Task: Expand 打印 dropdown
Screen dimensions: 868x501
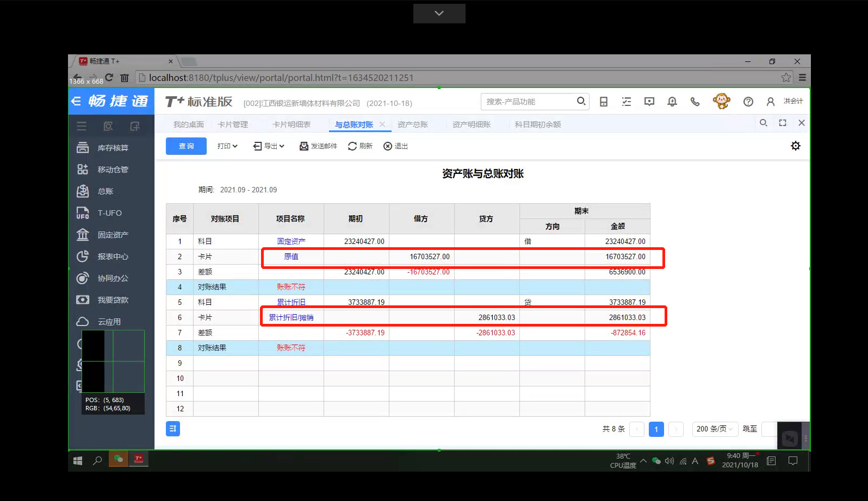Action: [x=227, y=146]
